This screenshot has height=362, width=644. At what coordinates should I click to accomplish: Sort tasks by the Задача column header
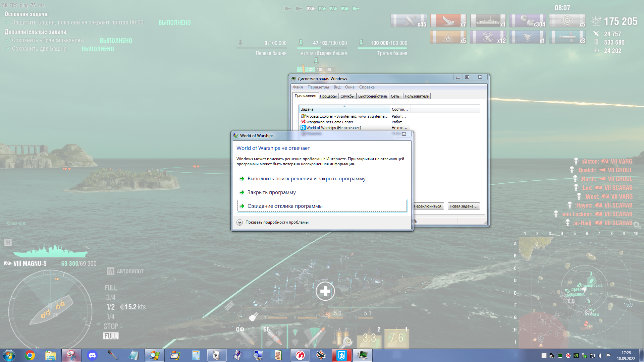tap(344, 109)
